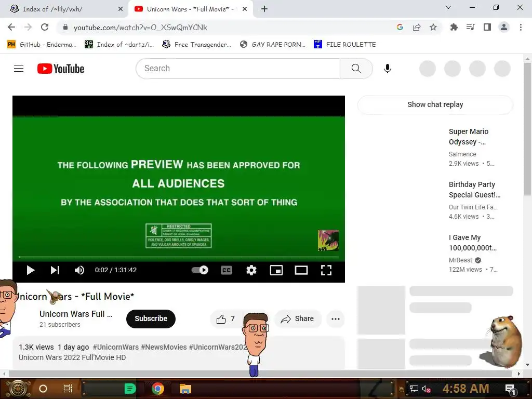Open a new browser tab

point(264,9)
